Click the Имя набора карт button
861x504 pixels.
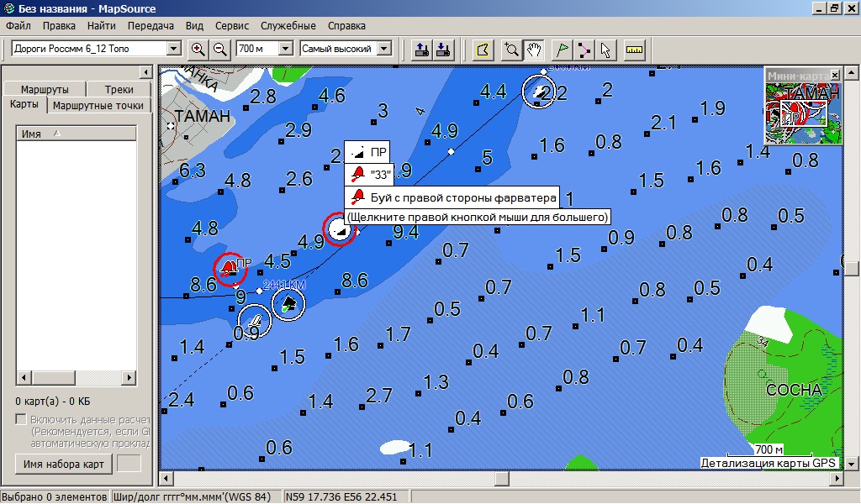coord(64,464)
